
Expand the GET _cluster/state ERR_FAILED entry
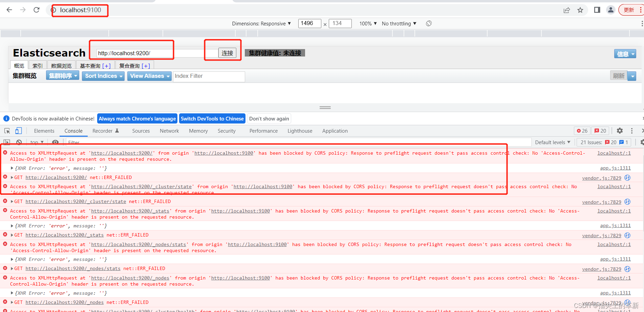tap(12, 201)
